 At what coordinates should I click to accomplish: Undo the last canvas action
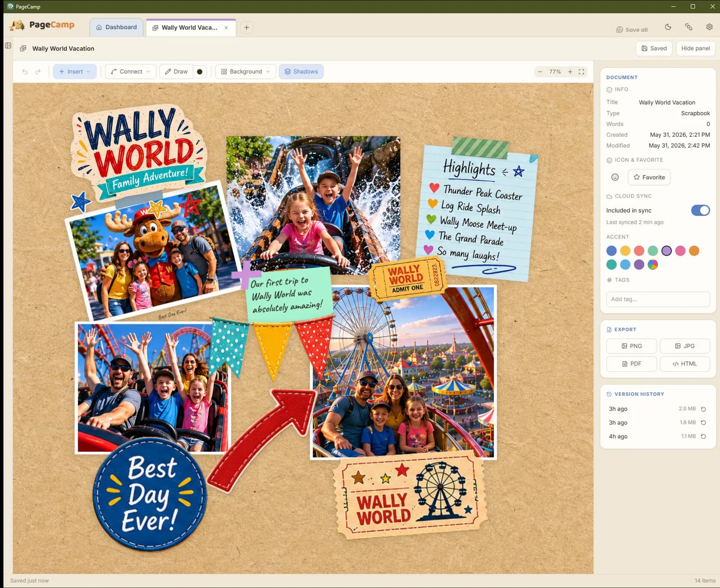[25, 72]
